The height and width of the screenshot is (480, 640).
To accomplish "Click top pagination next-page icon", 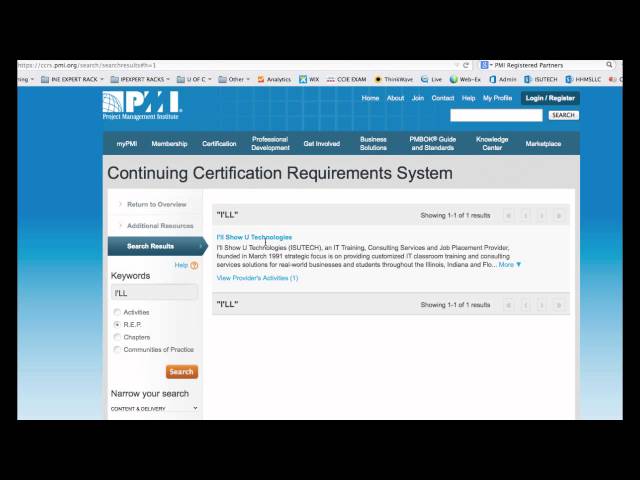I will (542, 216).
